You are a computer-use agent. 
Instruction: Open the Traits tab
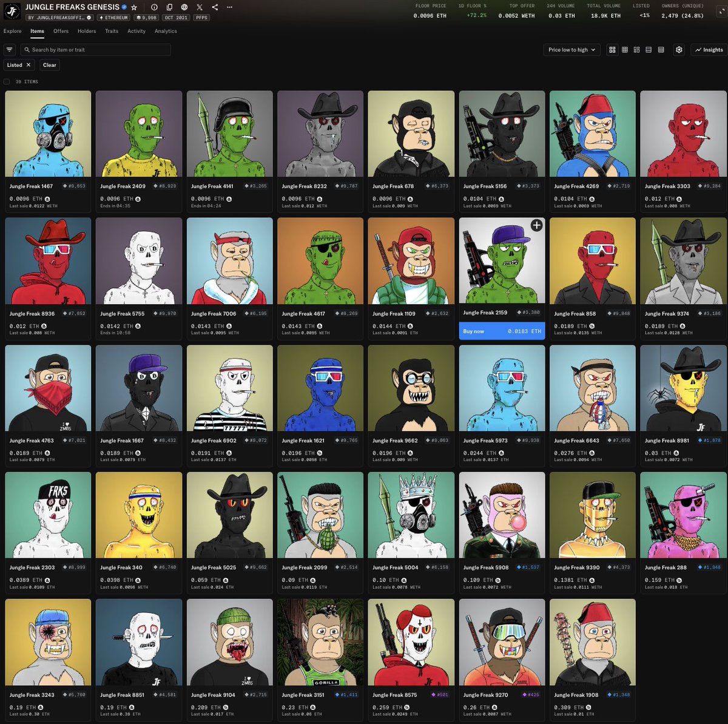pyautogui.click(x=112, y=31)
